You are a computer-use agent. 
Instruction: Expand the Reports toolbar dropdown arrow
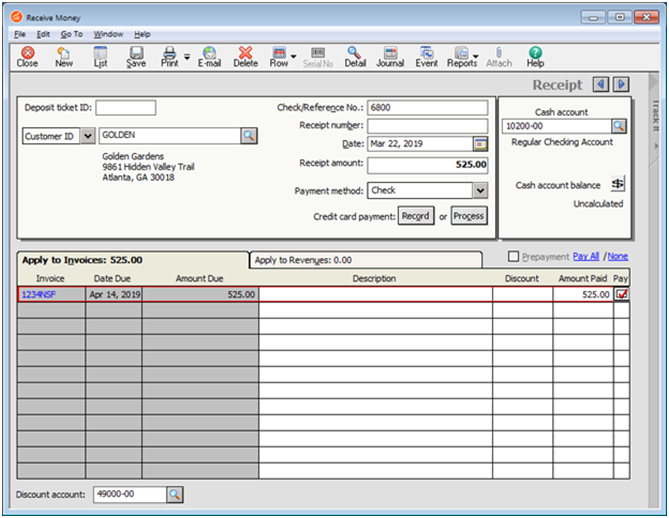pos(476,56)
